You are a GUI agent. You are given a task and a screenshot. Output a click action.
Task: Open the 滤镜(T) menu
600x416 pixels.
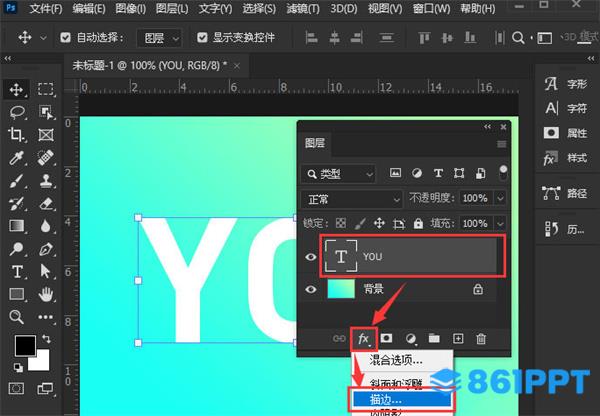click(303, 8)
